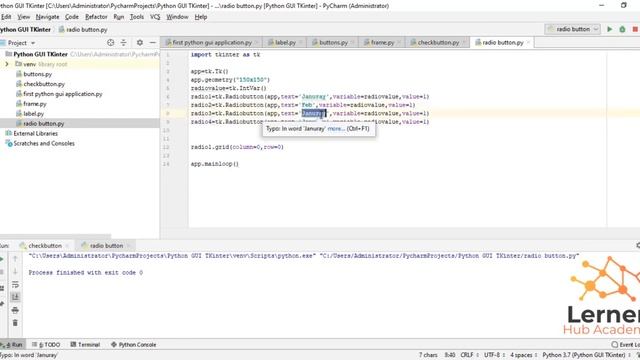
Task: Click radio button.py breadcrumb in navigation bar
Action: tap(83, 29)
